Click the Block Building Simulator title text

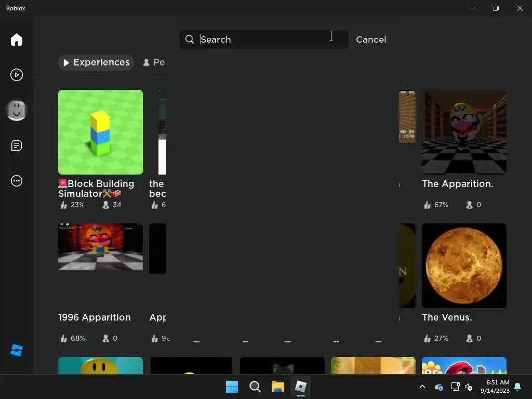(96, 189)
